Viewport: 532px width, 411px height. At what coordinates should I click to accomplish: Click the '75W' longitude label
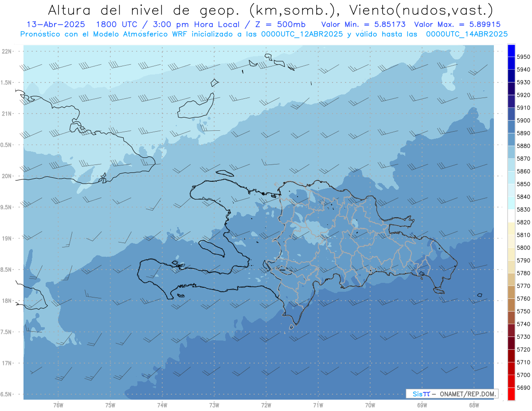point(110,405)
